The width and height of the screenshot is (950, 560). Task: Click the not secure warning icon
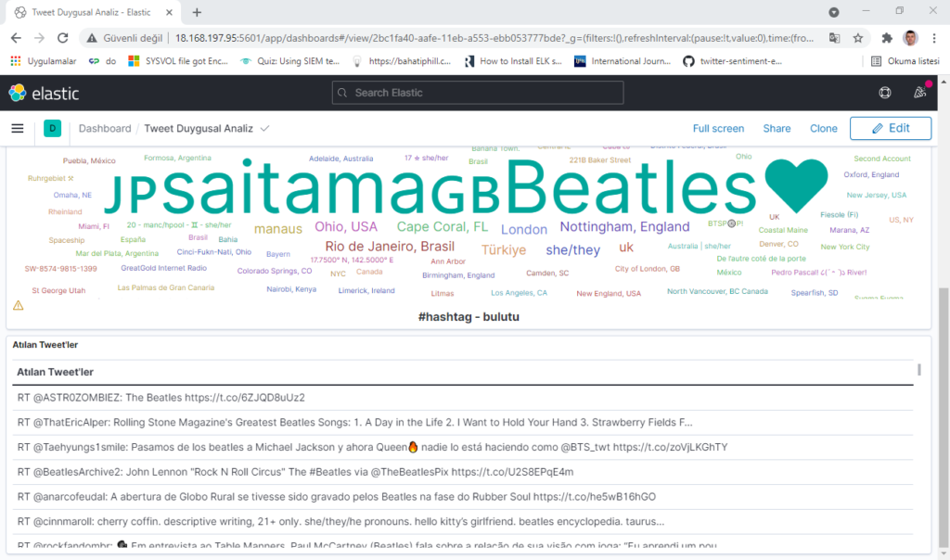click(x=92, y=38)
